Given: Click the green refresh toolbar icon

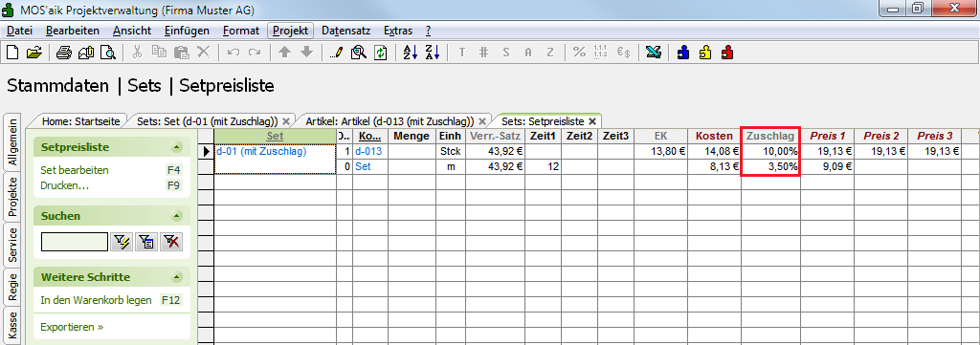Looking at the screenshot, I should click(x=380, y=53).
